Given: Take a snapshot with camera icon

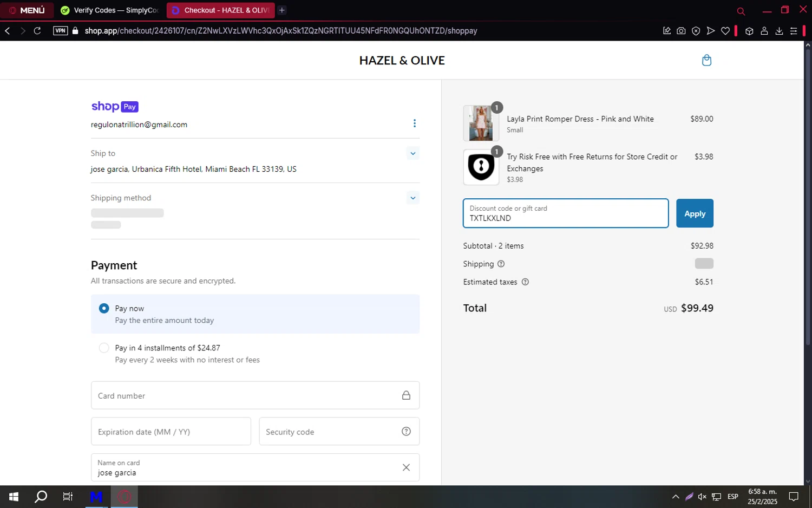Looking at the screenshot, I should (x=681, y=31).
